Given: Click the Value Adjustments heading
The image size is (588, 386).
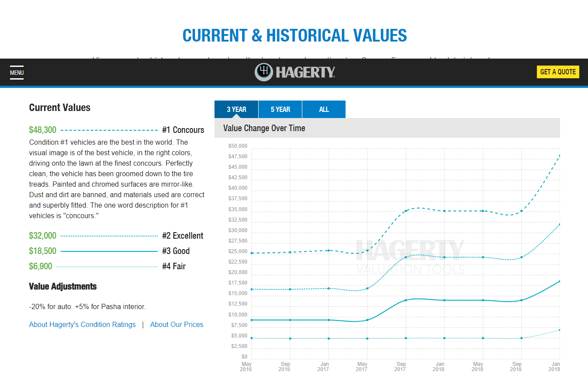Looking at the screenshot, I should pyautogui.click(x=63, y=286).
